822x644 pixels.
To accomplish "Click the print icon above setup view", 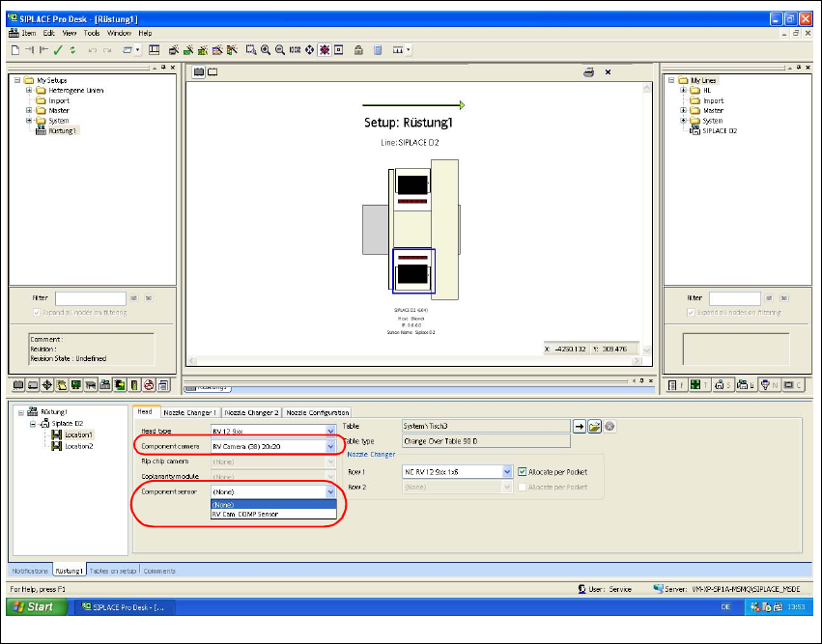I will [x=587, y=72].
